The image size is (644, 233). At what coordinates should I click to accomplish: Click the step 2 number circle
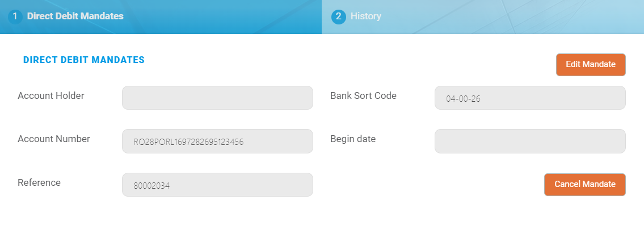(339, 16)
